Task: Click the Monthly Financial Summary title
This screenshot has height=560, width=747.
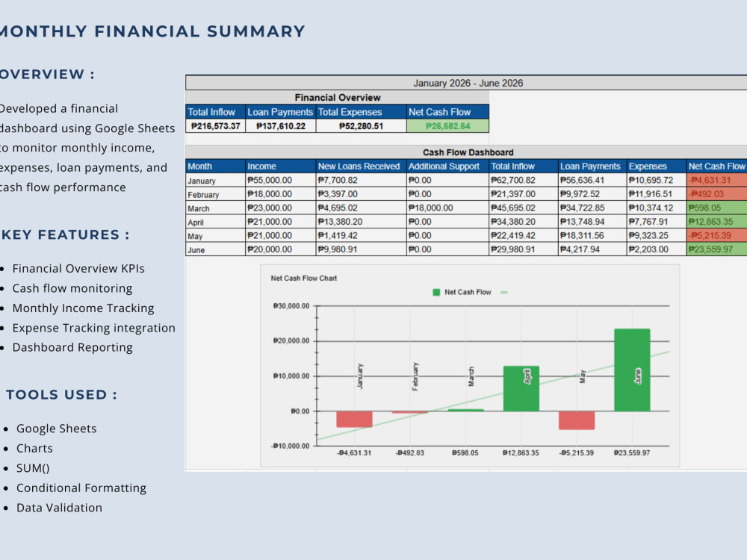Action: point(152,31)
